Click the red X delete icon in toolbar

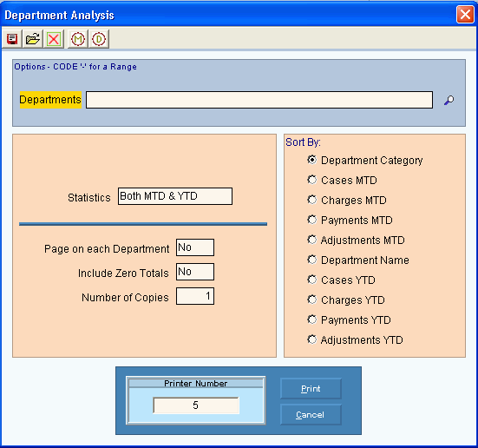pos(54,39)
